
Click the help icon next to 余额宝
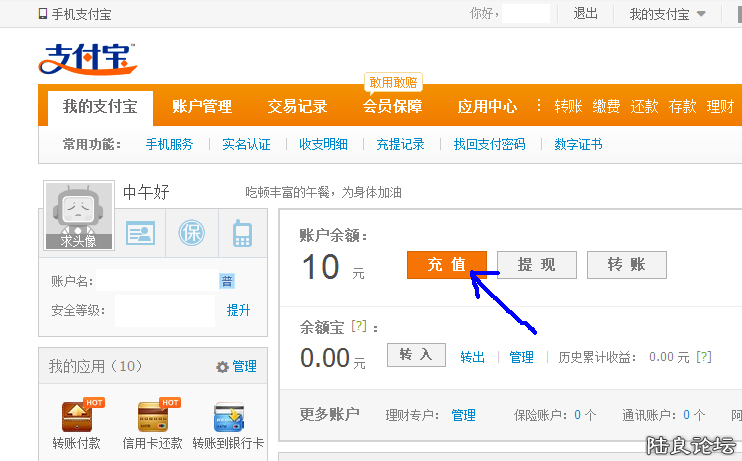coord(359,327)
